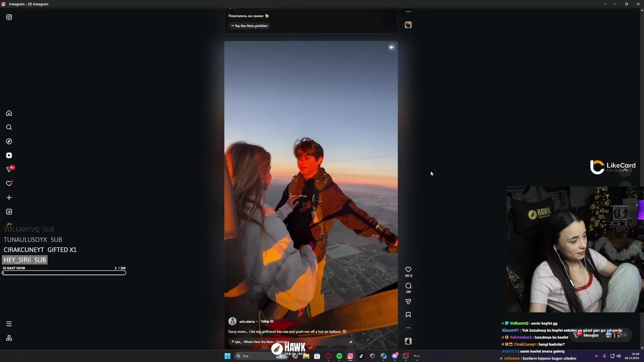
Task: Open the audio thumbnail below the reel options
Action: tap(408, 341)
